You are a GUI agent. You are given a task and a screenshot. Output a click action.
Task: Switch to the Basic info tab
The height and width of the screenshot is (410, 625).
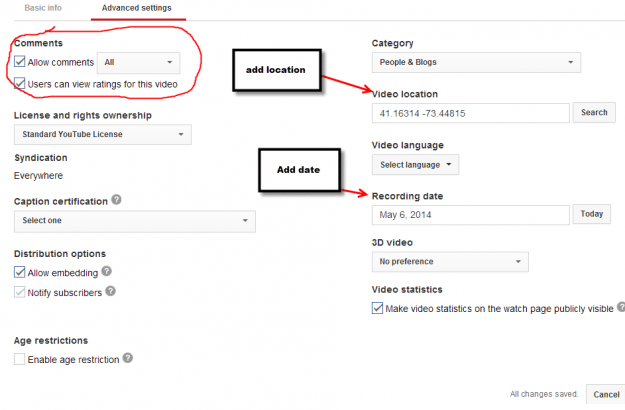[43, 8]
